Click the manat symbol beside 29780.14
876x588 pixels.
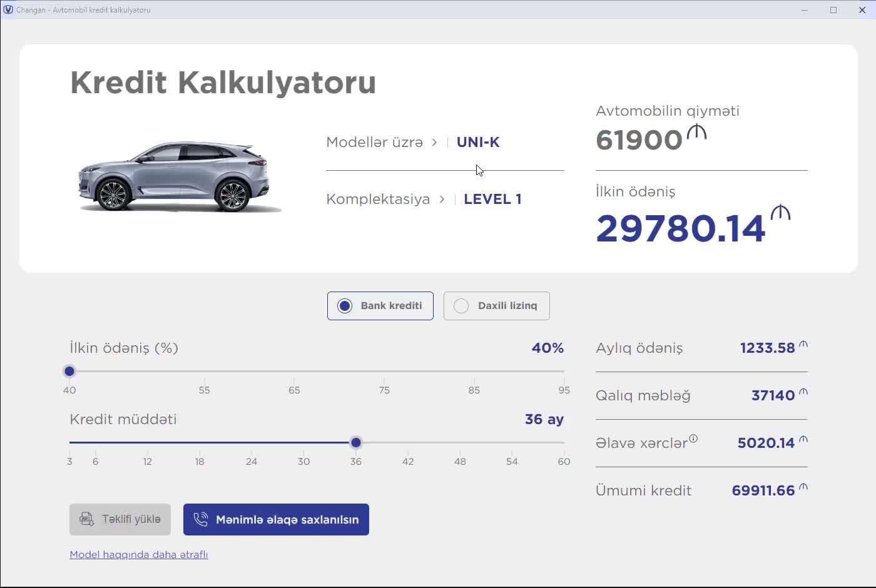tap(780, 213)
